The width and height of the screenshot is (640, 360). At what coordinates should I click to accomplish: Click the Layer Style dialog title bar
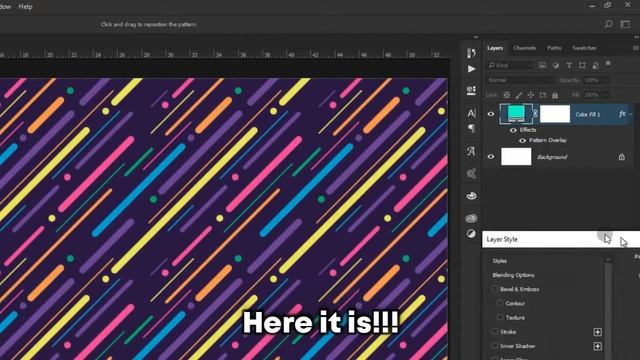click(561, 239)
